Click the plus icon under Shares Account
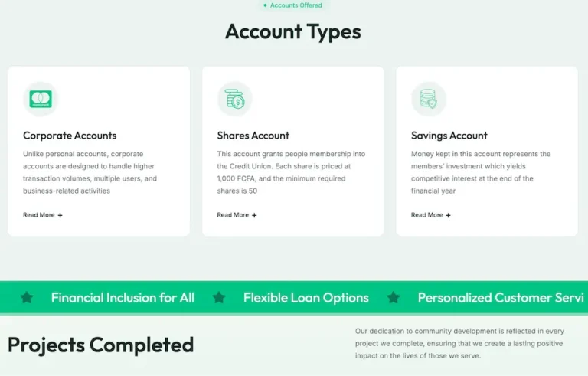Viewport: 588px width, 376px height. (254, 215)
